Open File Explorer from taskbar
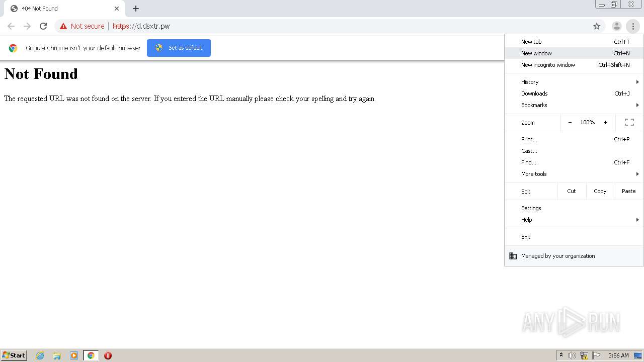 coord(57,355)
